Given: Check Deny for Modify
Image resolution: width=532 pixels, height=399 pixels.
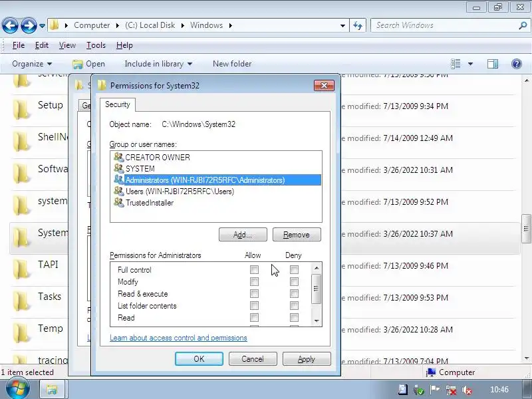Looking at the screenshot, I should click(294, 281).
